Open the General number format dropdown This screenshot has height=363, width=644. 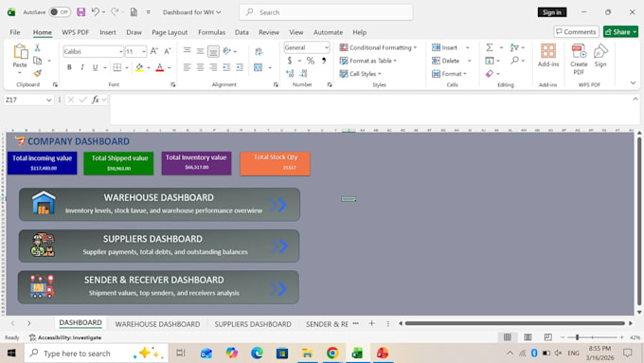pyautogui.click(x=327, y=47)
